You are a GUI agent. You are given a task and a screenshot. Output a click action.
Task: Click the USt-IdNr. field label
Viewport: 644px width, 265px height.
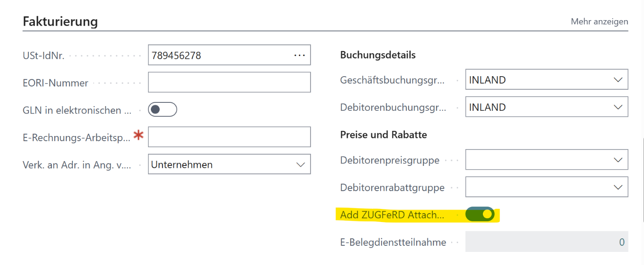pyautogui.click(x=44, y=56)
